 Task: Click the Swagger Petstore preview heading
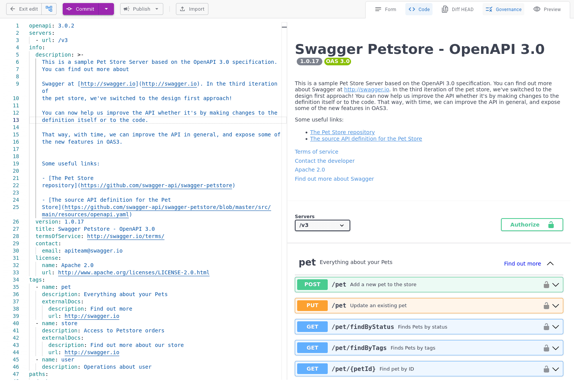coord(420,49)
